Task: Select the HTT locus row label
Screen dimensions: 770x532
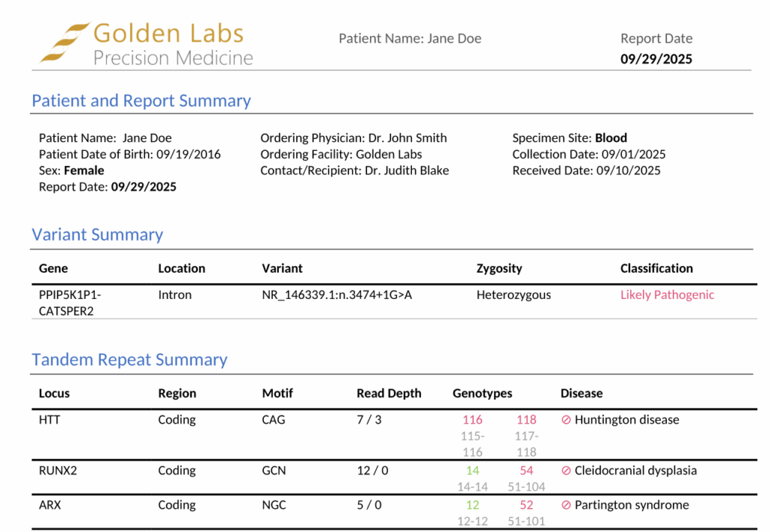Action: click(49, 420)
